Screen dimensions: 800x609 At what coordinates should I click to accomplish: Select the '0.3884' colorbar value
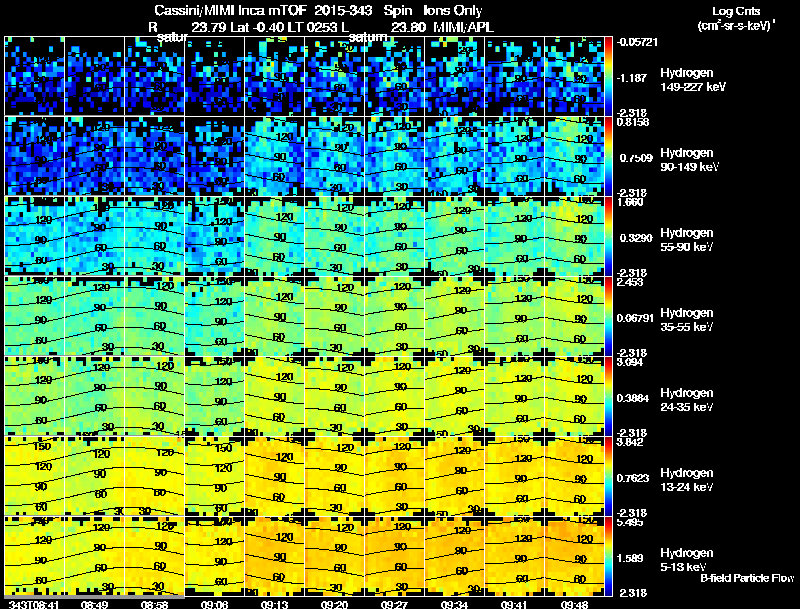click(x=633, y=398)
